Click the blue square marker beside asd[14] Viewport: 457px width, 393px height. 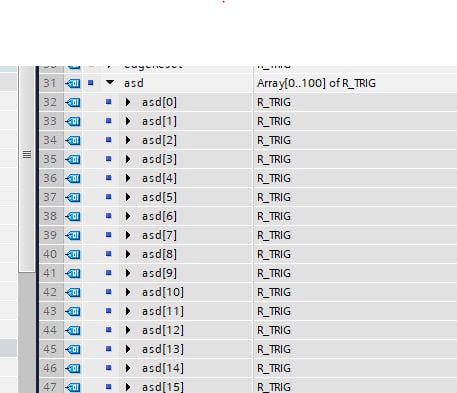click(108, 367)
